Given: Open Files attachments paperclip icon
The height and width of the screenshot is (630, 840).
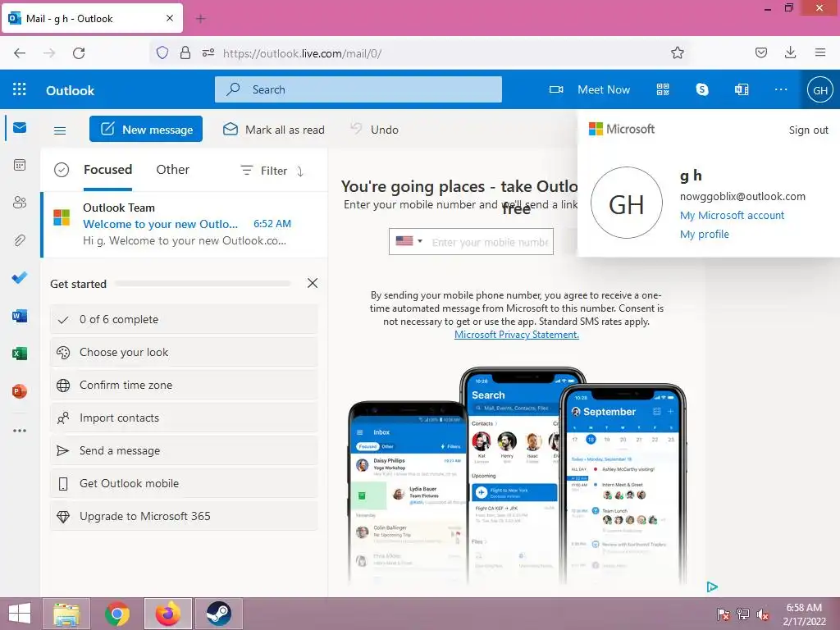Looking at the screenshot, I should (x=20, y=240).
